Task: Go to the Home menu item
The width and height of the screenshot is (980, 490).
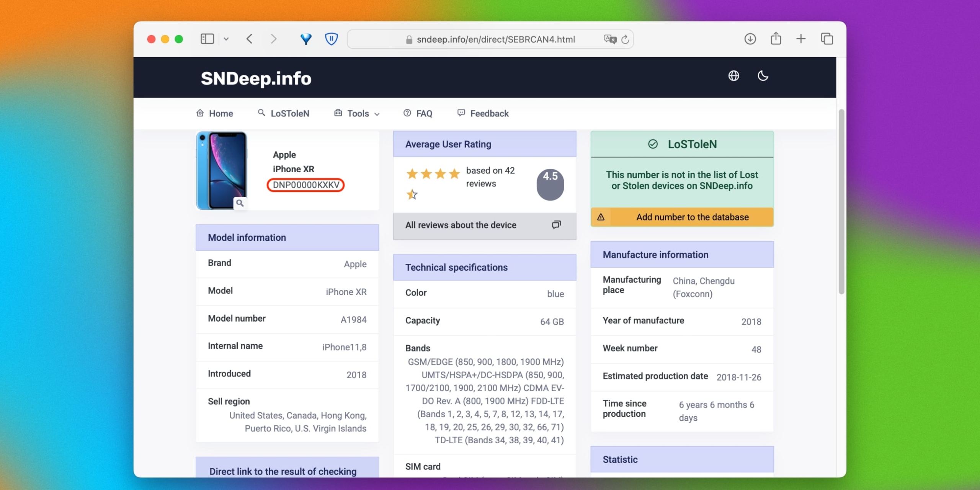Action: [215, 113]
